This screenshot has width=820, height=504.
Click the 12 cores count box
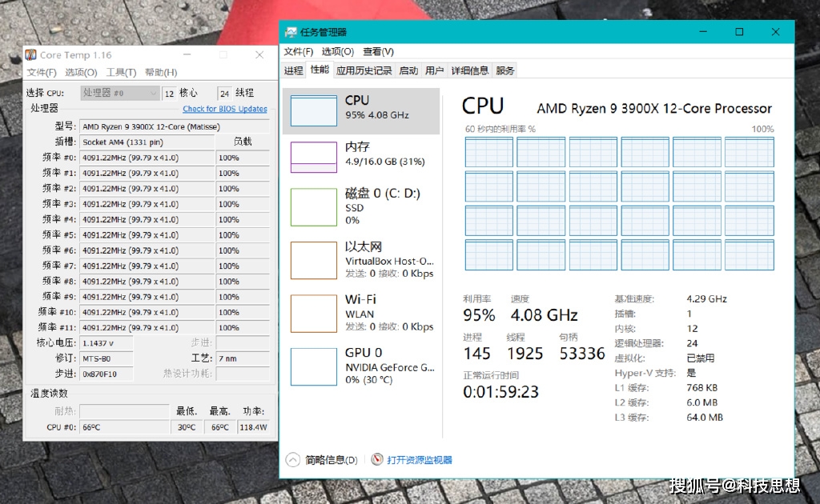(x=169, y=94)
